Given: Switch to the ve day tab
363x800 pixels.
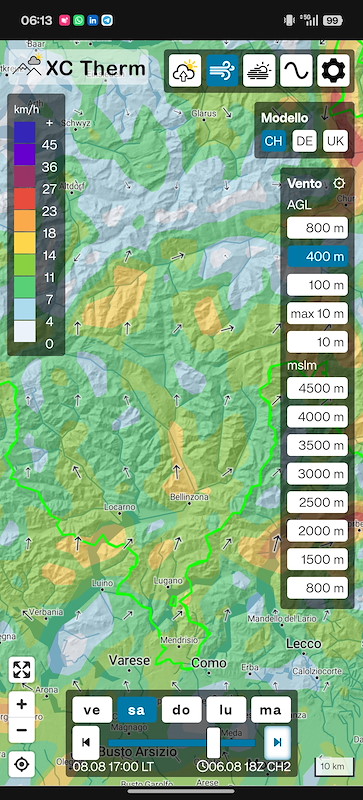Looking at the screenshot, I should click(92, 710).
